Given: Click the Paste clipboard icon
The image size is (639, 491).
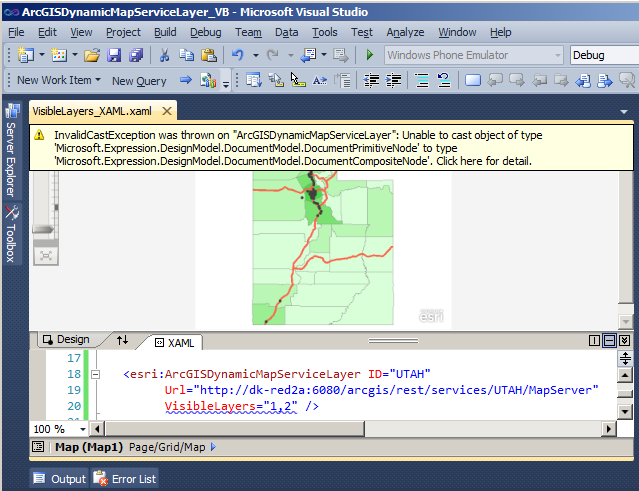Looking at the screenshot, I should tap(209, 55).
